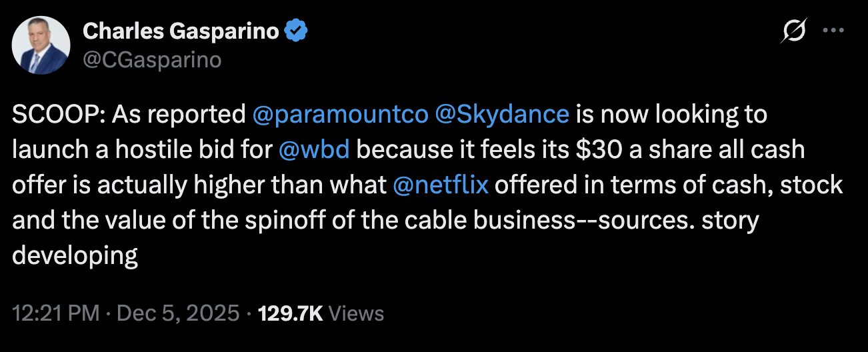The image size is (868, 352).
Task: Open the @paramountco mention
Action: 340,115
